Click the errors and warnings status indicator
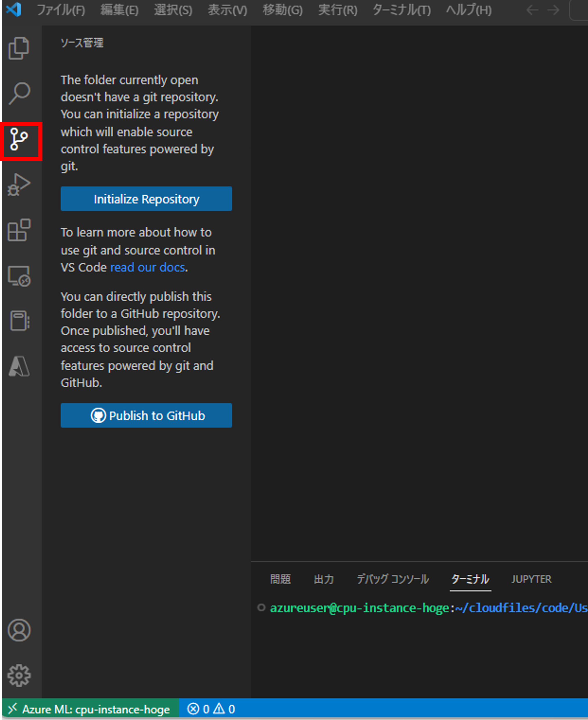Screen dimensions: 588x720 (210, 709)
